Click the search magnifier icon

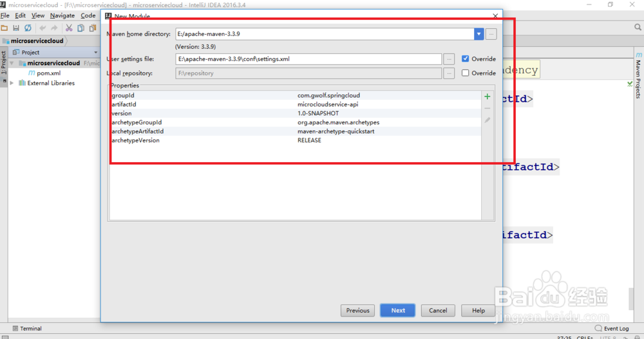[638, 27]
